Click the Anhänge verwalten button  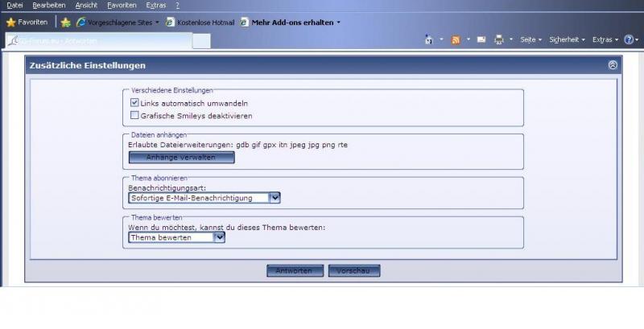(181, 158)
